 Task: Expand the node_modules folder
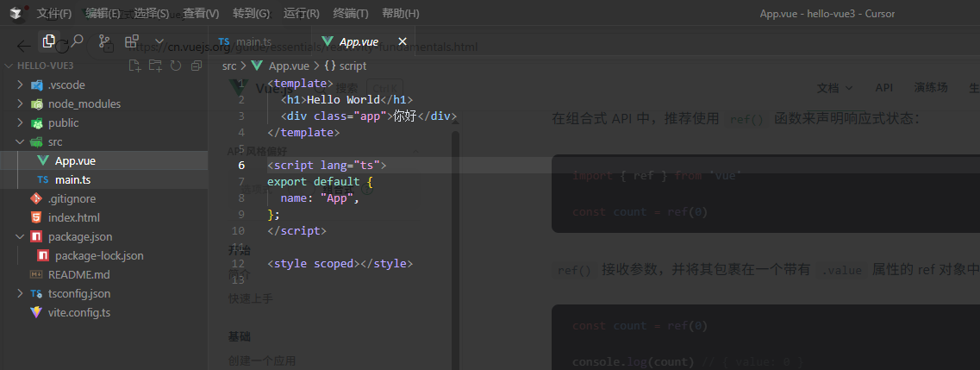tap(20, 103)
